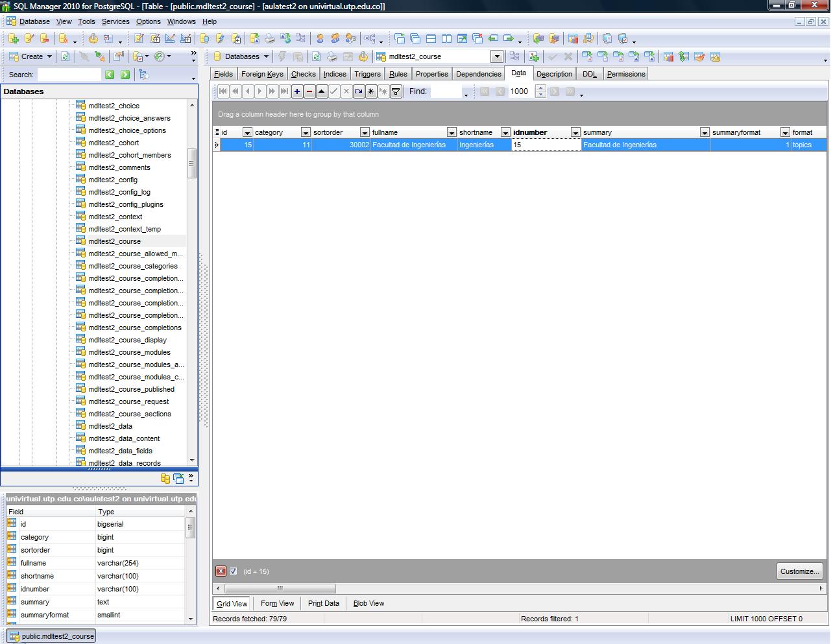Switch to the DDL tab
The width and height of the screenshot is (833, 644).
590,74
